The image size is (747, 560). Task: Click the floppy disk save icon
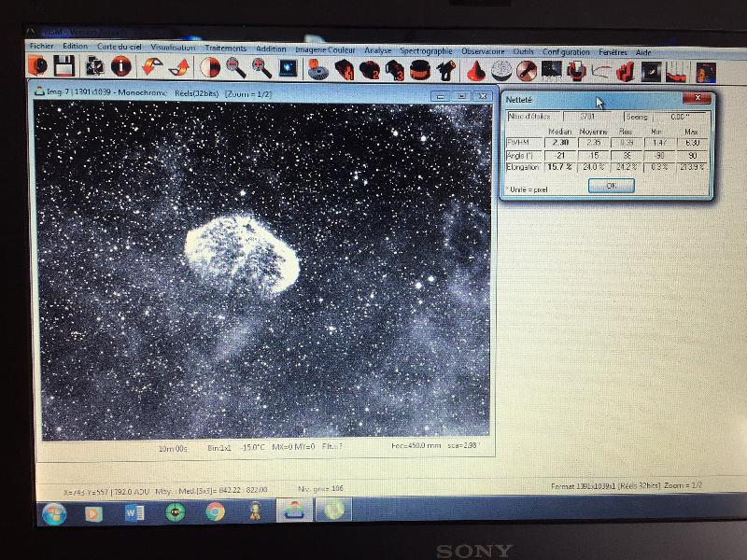(63, 65)
